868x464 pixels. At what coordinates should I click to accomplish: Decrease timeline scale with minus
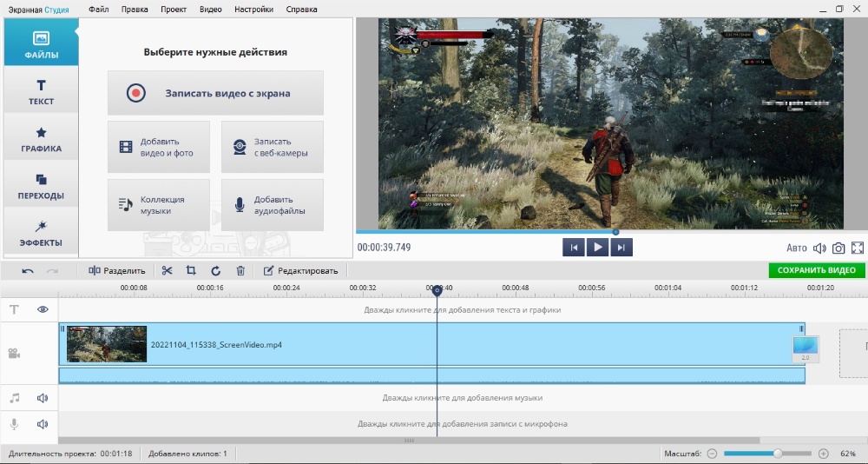tap(713, 454)
